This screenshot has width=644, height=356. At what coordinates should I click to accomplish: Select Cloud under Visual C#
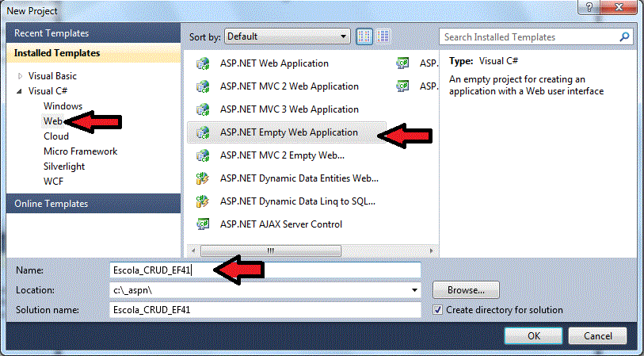(x=56, y=136)
